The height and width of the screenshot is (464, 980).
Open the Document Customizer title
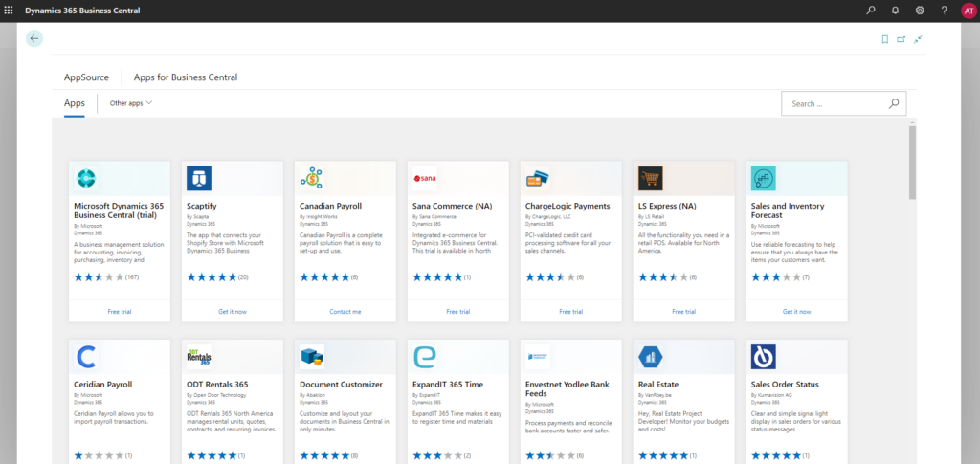[x=342, y=384]
